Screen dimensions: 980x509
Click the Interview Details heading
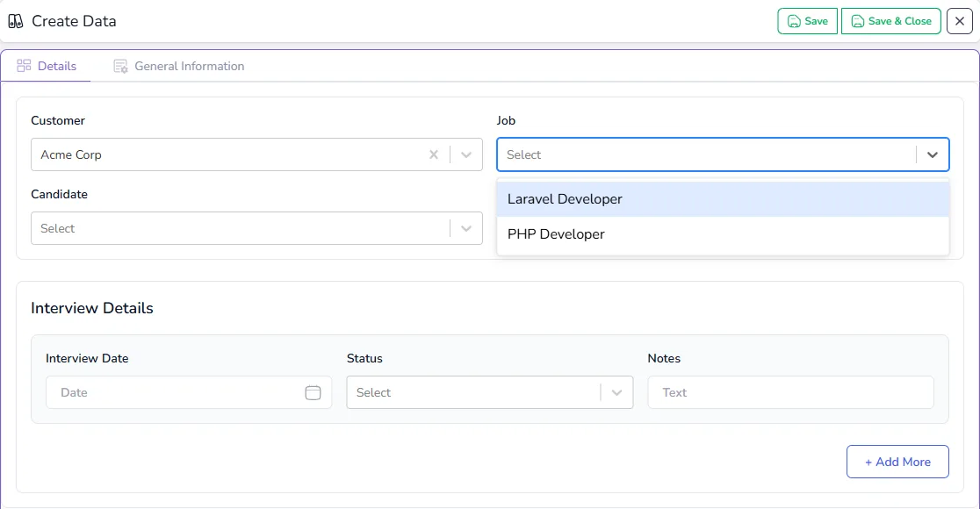tap(92, 308)
